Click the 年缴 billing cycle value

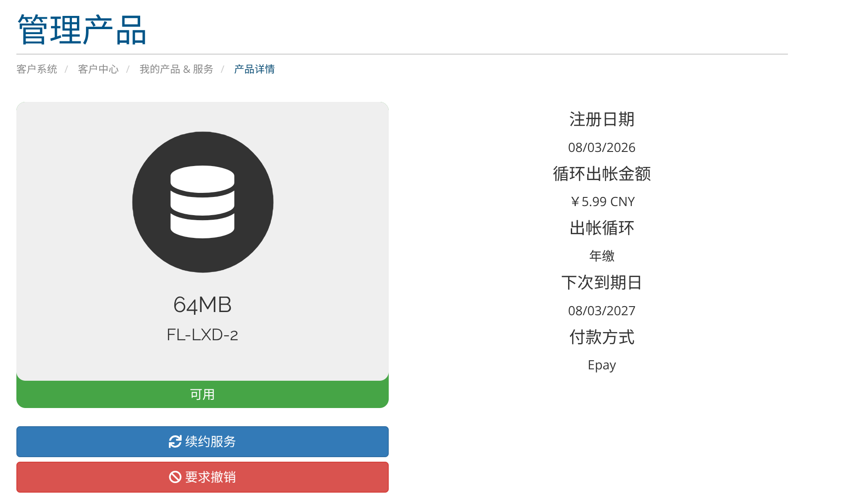click(x=601, y=256)
